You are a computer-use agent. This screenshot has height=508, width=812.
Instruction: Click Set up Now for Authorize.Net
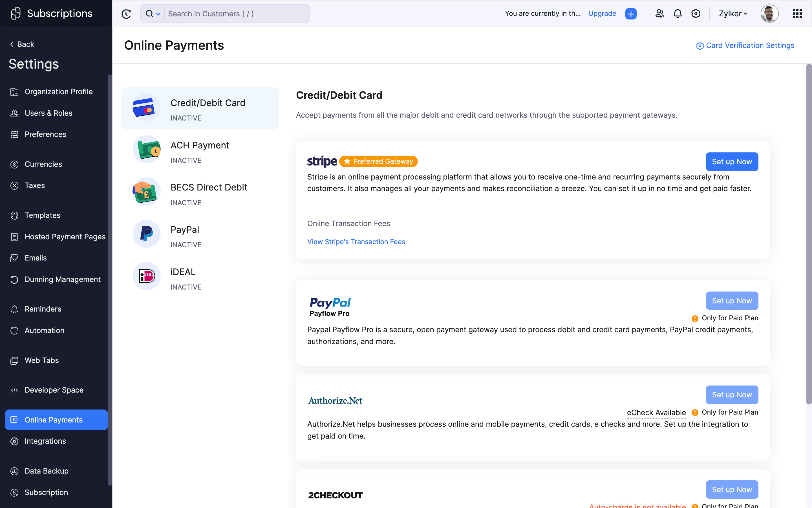(732, 395)
